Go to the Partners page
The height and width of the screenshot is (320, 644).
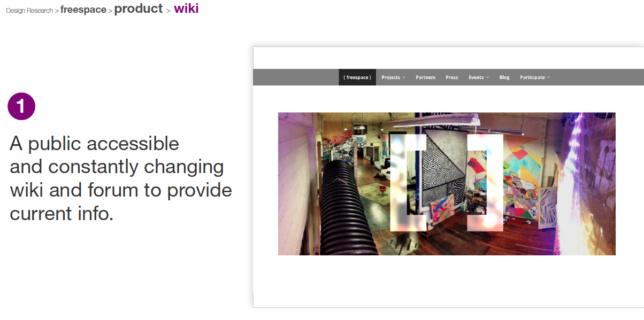point(425,77)
